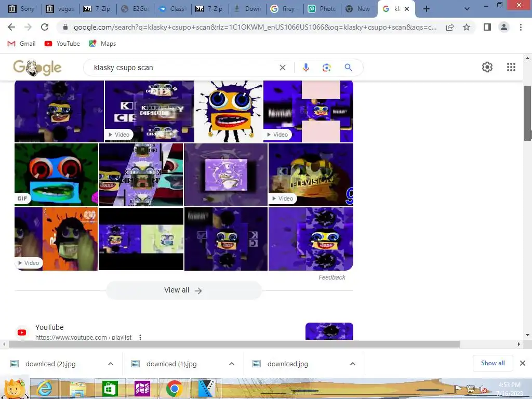The image size is (532, 399).
Task: Switch to the Classi tab
Action: click(x=172, y=9)
